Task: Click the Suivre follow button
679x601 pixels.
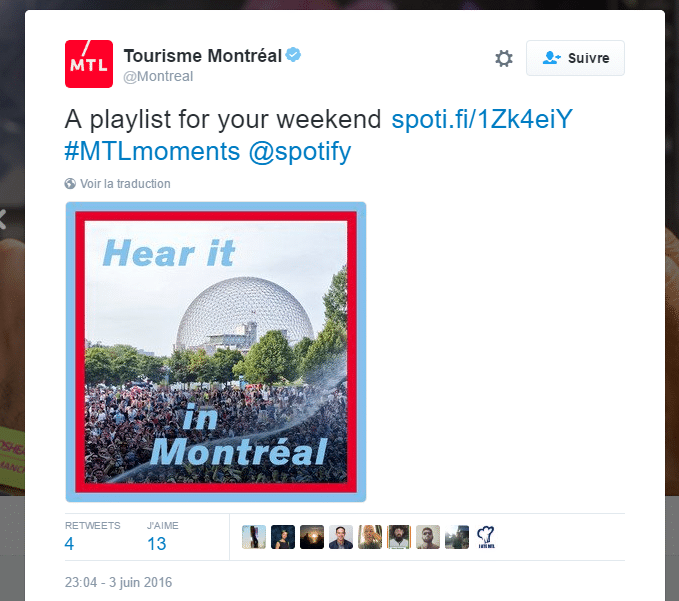Action: tap(575, 58)
